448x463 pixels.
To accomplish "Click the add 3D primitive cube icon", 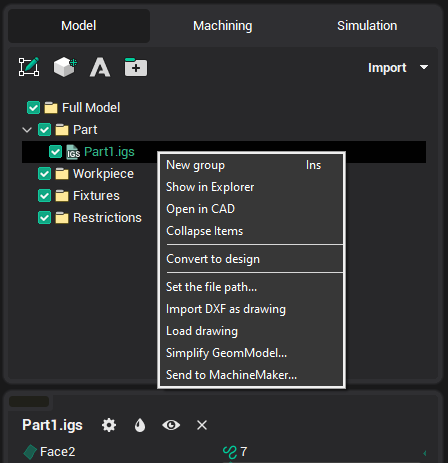I will (x=65, y=67).
